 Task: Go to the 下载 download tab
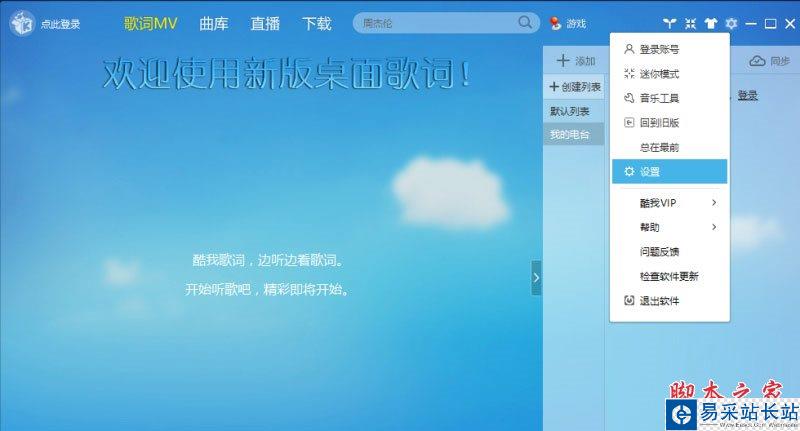click(316, 23)
